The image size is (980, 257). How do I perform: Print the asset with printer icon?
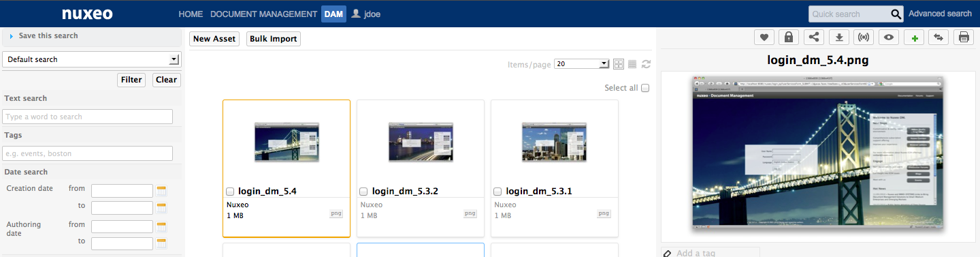click(x=964, y=37)
